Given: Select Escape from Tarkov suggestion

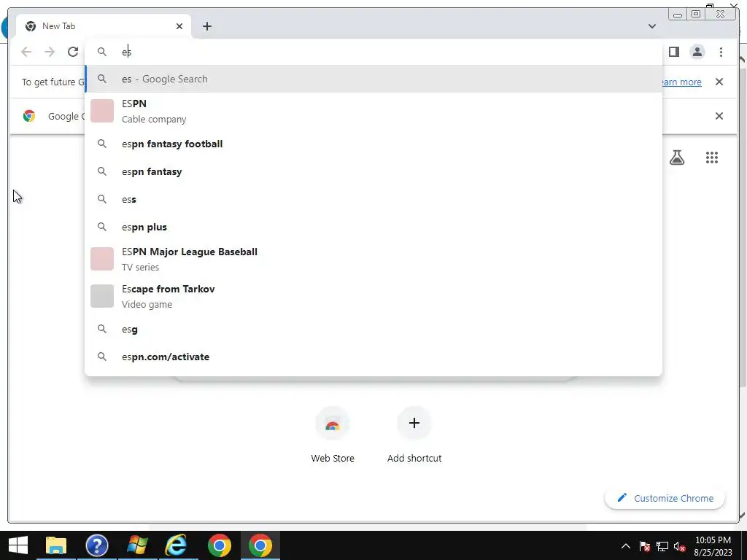Looking at the screenshot, I should click(373, 296).
